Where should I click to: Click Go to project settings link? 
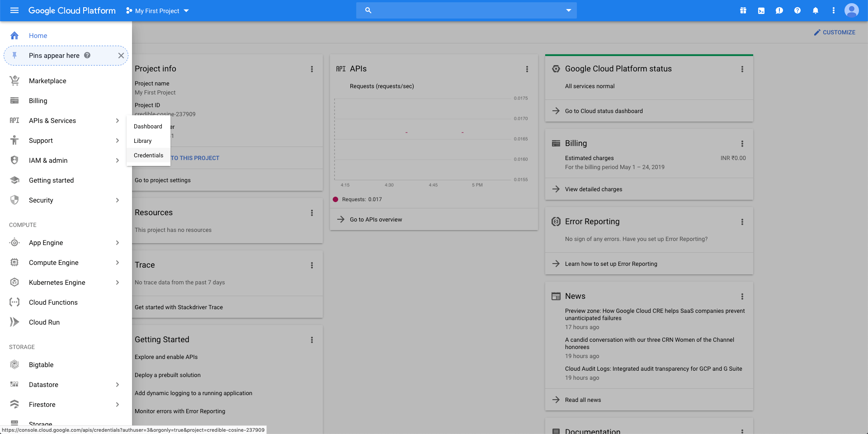(x=163, y=180)
